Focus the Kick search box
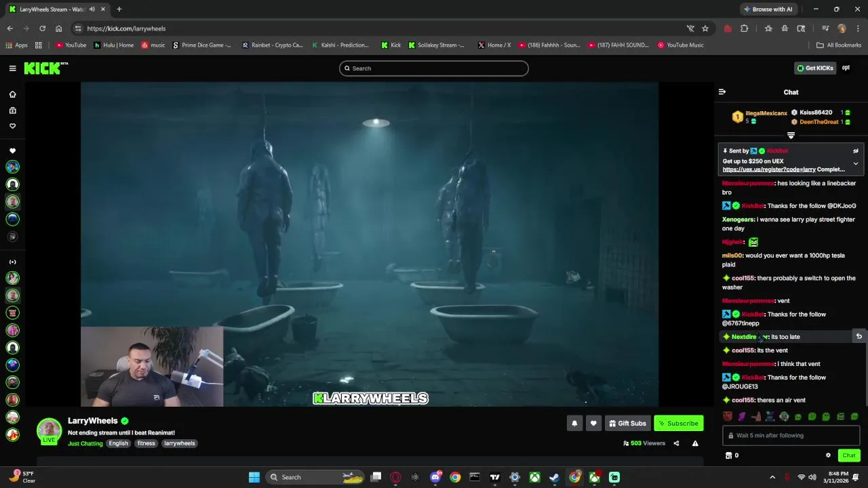This screenshot has width=868, height=488. (434, 68)
